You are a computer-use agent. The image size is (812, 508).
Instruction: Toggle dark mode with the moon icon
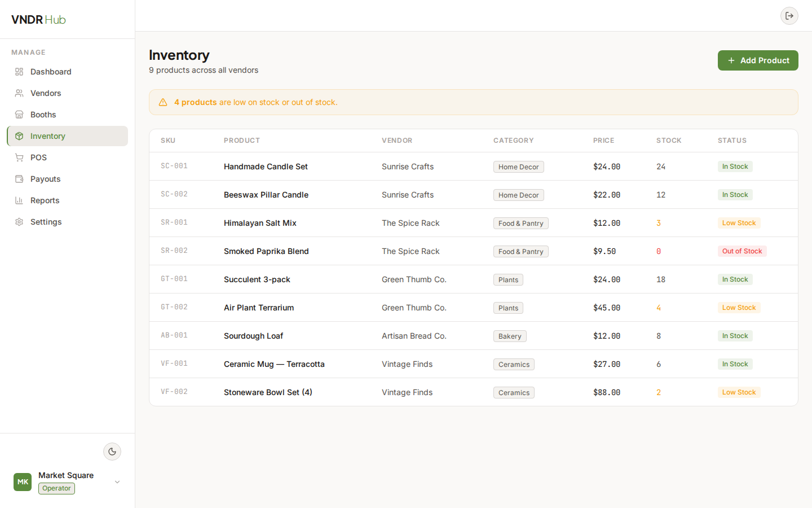[x=112, y=452]
